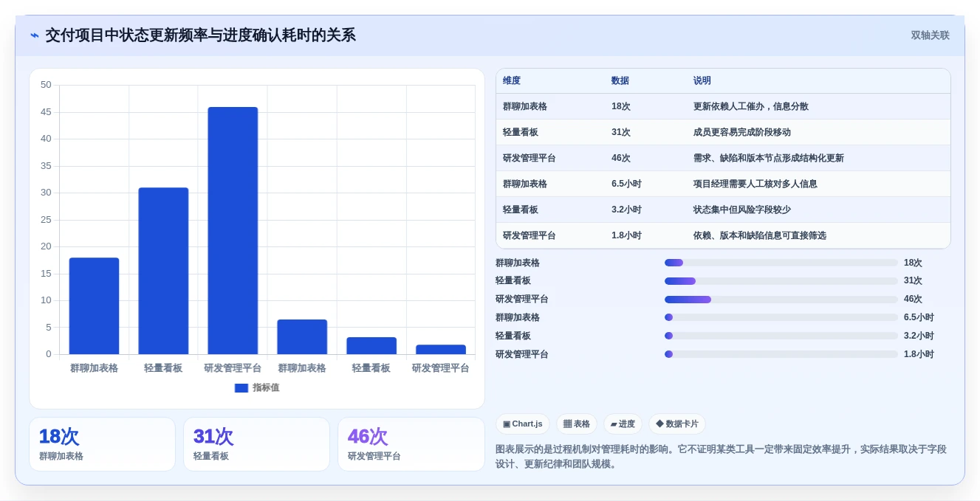Click table cell 项目经理需要人工核对多人信息
This screenshot has width=980, height=501.
[x=755, y=184]
